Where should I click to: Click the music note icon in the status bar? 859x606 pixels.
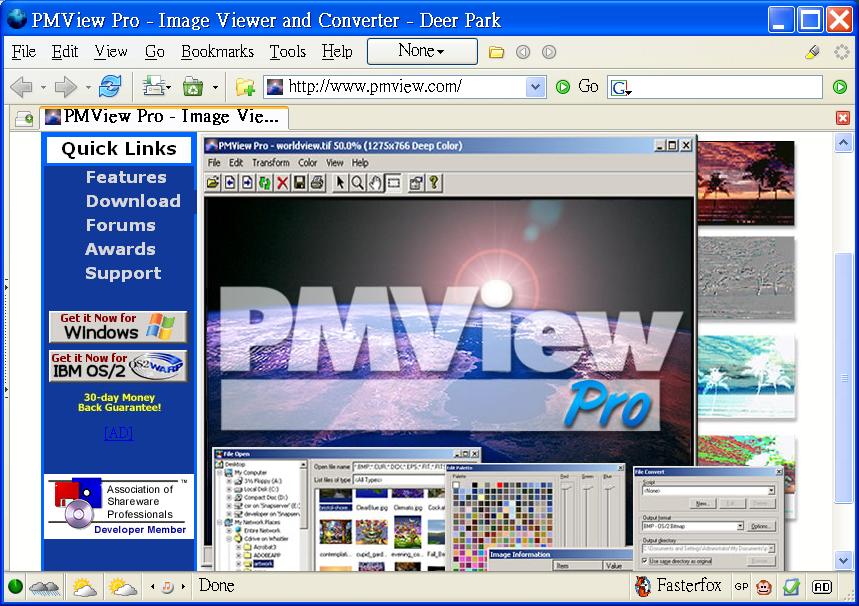tap(168, 587)
